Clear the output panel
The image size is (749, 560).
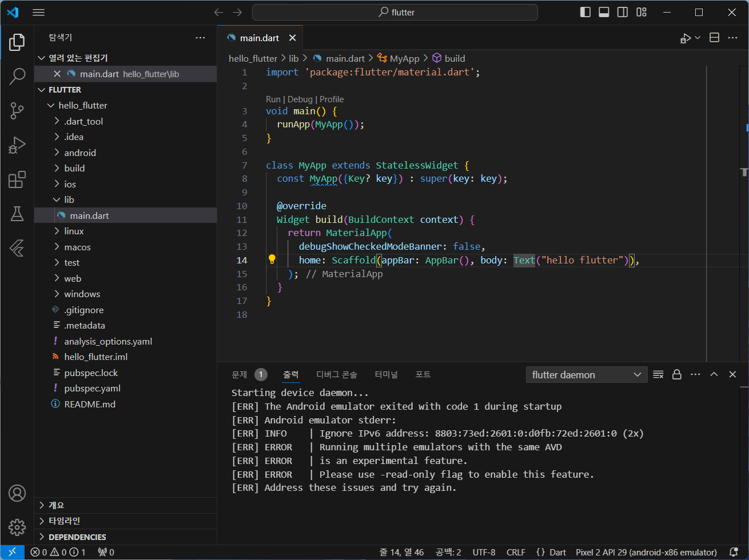pyautogui.click(x=658, y=374)
